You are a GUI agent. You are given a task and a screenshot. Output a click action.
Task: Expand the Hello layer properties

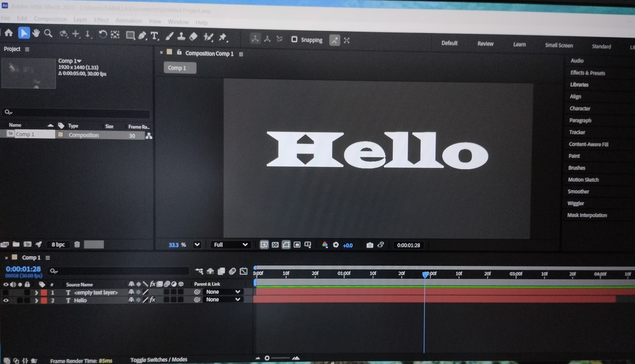pos(36,300)
